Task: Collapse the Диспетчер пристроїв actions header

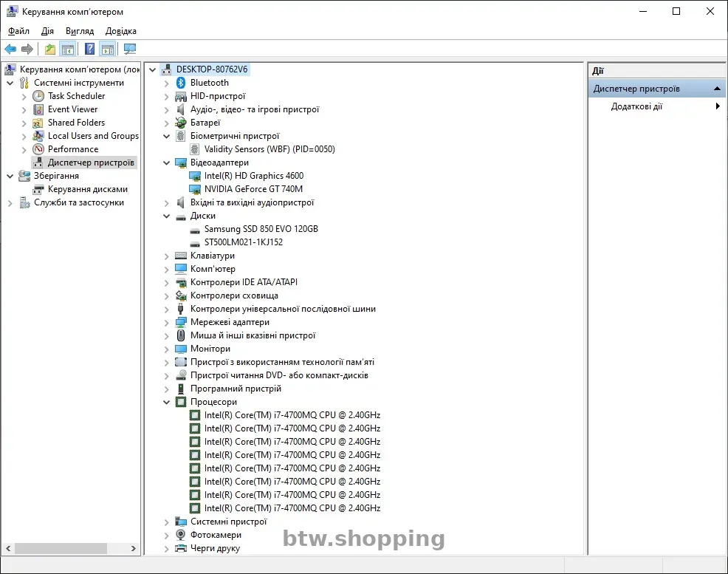Action: 717,89
